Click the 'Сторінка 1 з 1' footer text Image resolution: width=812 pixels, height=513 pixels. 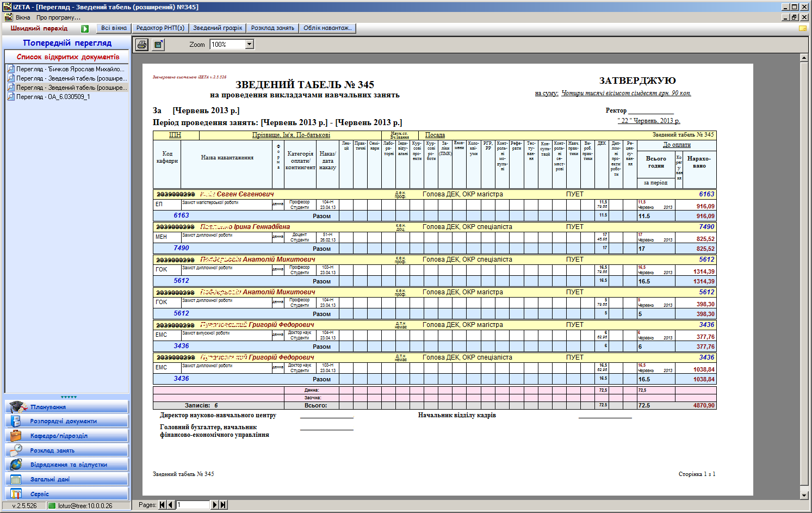point(697,474)
